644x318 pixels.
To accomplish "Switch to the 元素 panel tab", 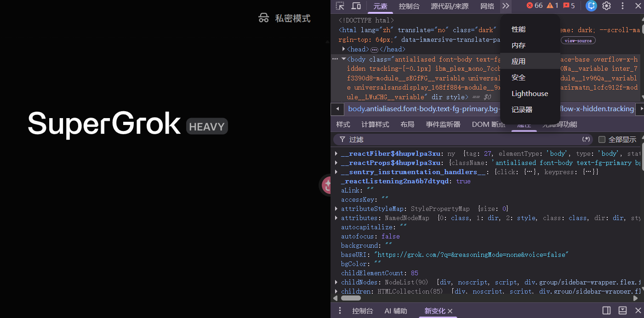I will click(x=380, y=6).
